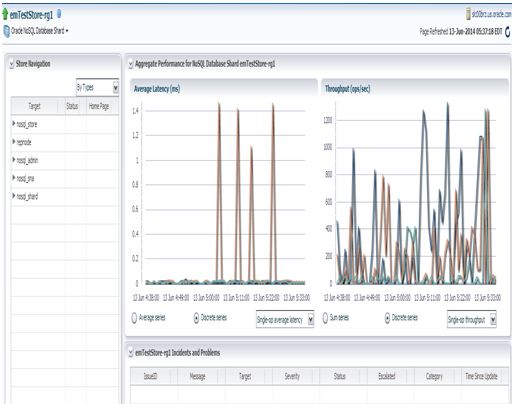Click the green up-status arrow icon
Viewport: 512px width, 404px height.
point(5,14)
